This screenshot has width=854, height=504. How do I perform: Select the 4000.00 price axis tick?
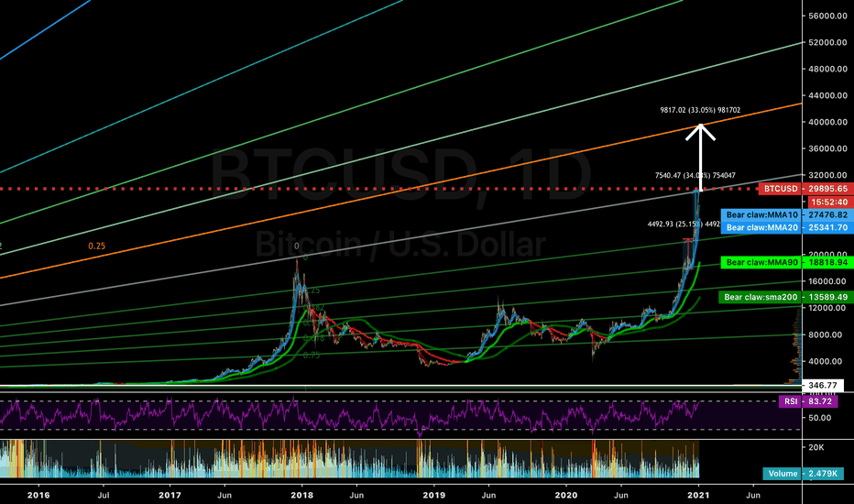click(x=826, y=361)
